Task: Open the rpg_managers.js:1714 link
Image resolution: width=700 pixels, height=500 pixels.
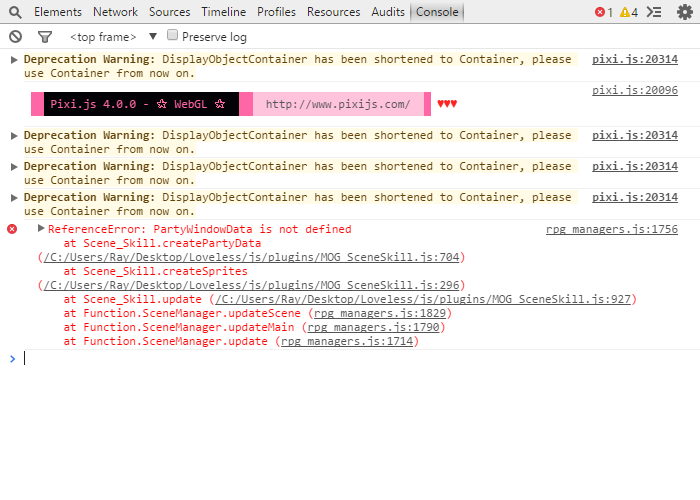Action: coord(347,342)
